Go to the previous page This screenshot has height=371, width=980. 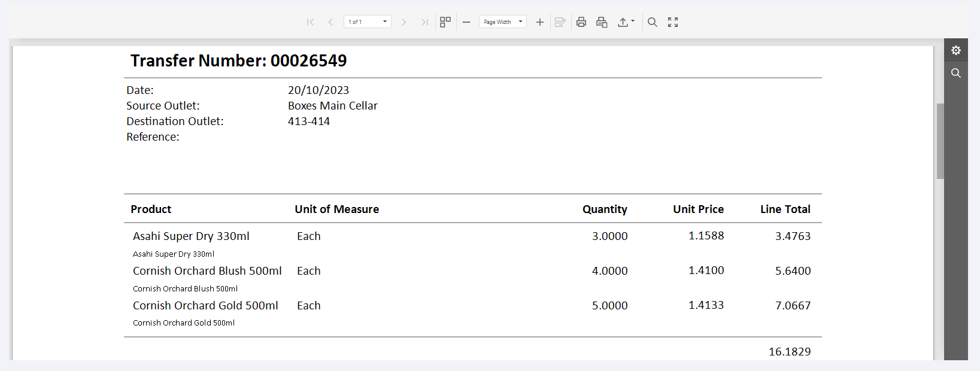point(330,22)
